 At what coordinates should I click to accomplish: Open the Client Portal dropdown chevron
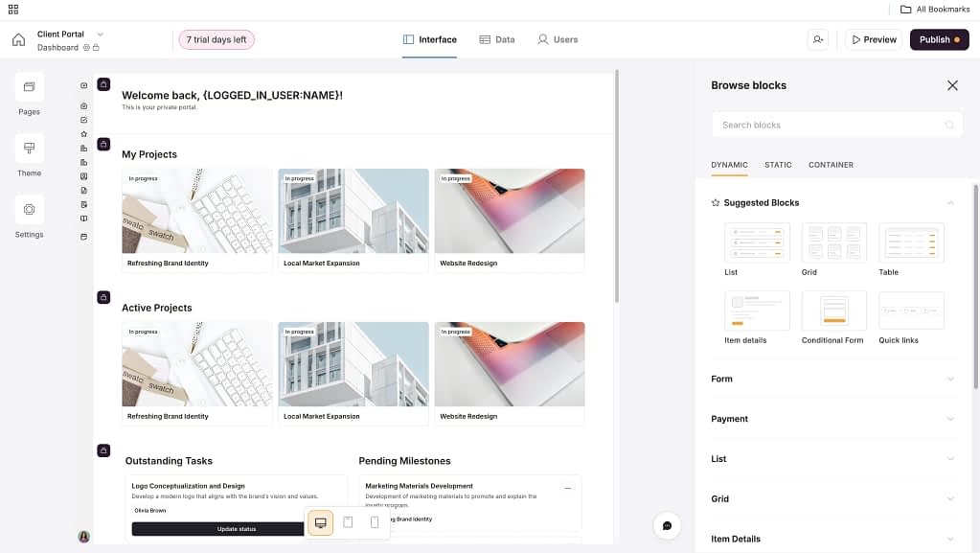coord(100,35)
